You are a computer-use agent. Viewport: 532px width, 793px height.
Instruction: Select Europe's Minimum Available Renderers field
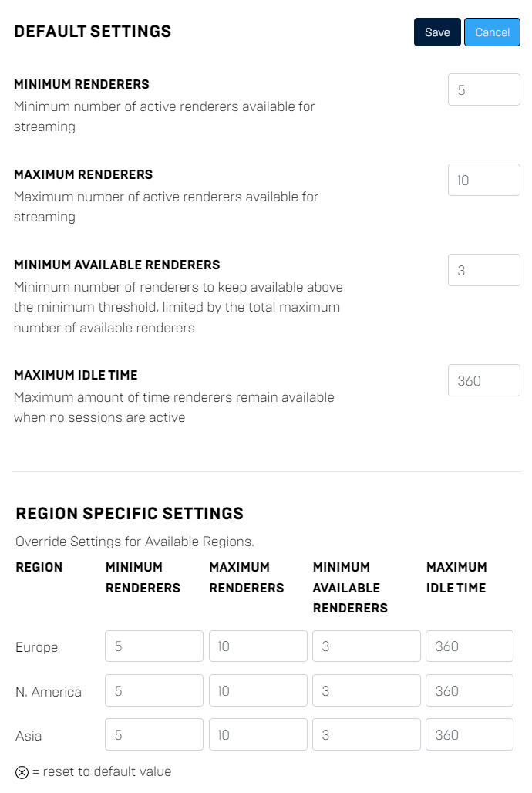tap(366, 646)
